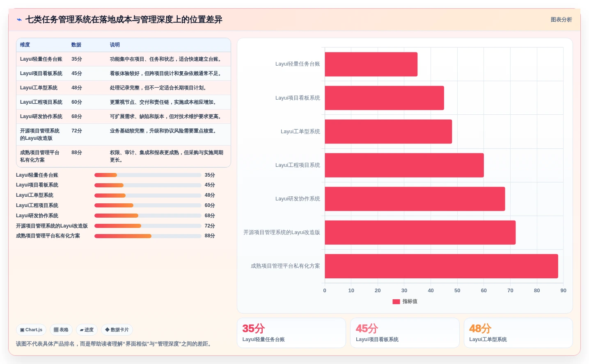The width and height of the screenshot is (589, 364).
Task: Click chart axis label 成熟项目管理平台私有化方案
Action: (x=285, y=266)
